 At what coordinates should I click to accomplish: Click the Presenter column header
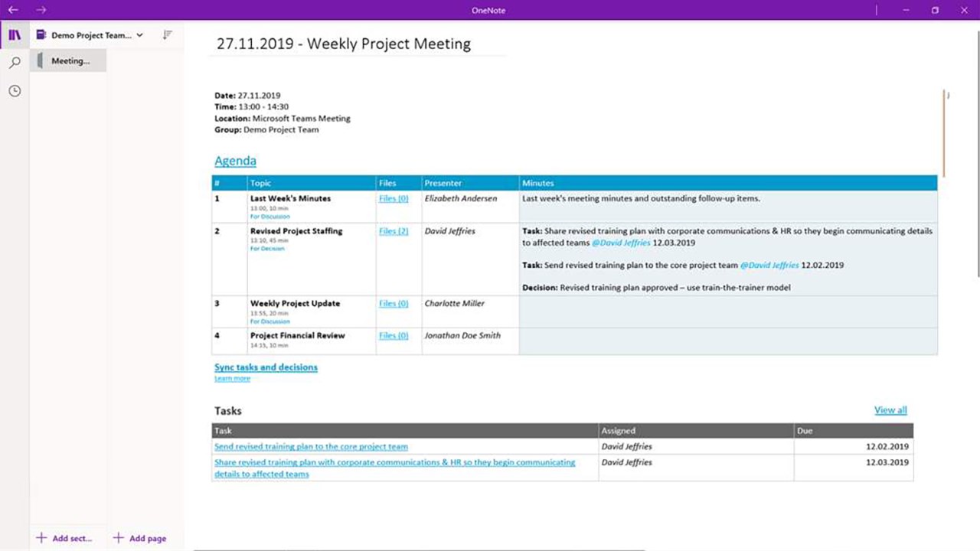tap(470, 183)
